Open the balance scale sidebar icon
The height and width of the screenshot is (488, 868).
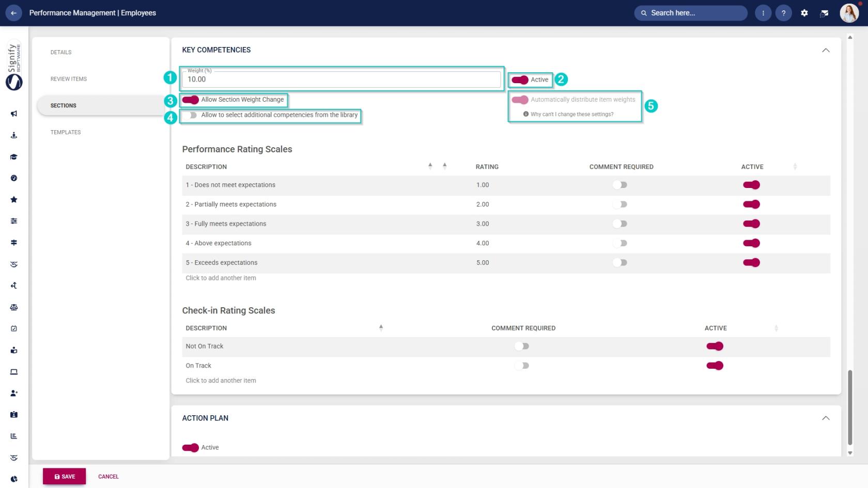pos(14,307)
